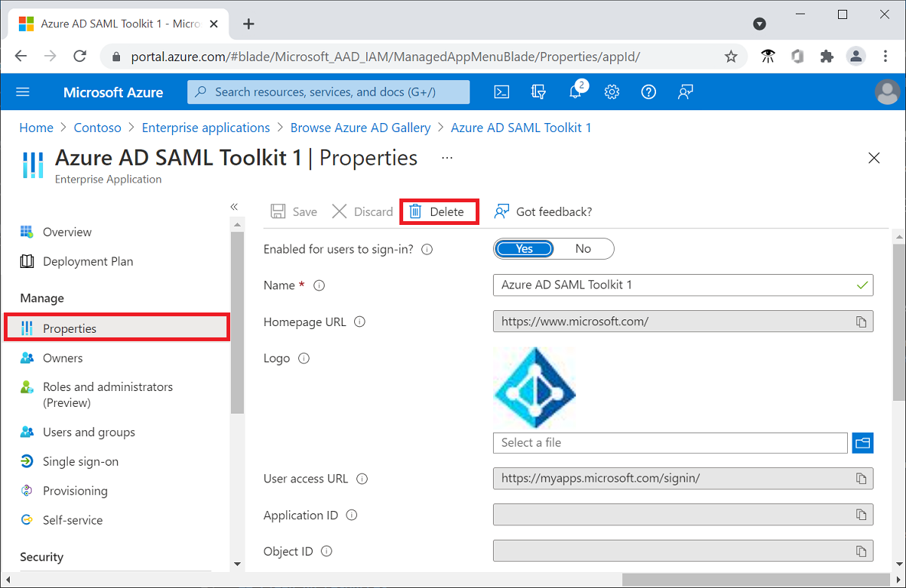Go to Contoso breadcrumb
The width and height of the screenshot is (906, 588).
(x=97, y=128)
